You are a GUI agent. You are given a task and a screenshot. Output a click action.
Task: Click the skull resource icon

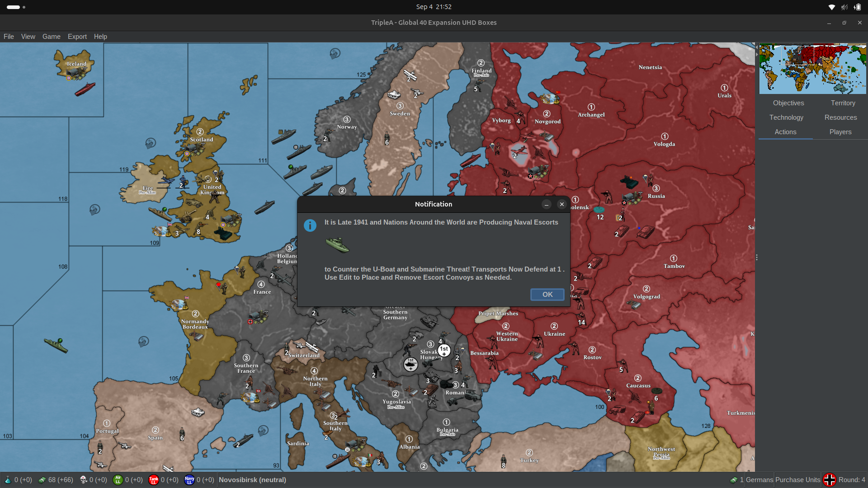click(83, 480)
